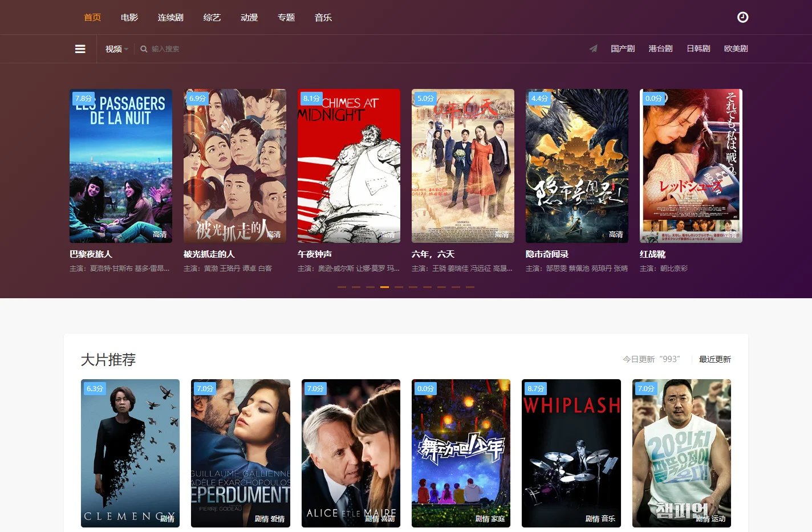The height and width of the screenshot is (532, 812).
Task: Open the 专题 menu item
Action: coord(286,17)
